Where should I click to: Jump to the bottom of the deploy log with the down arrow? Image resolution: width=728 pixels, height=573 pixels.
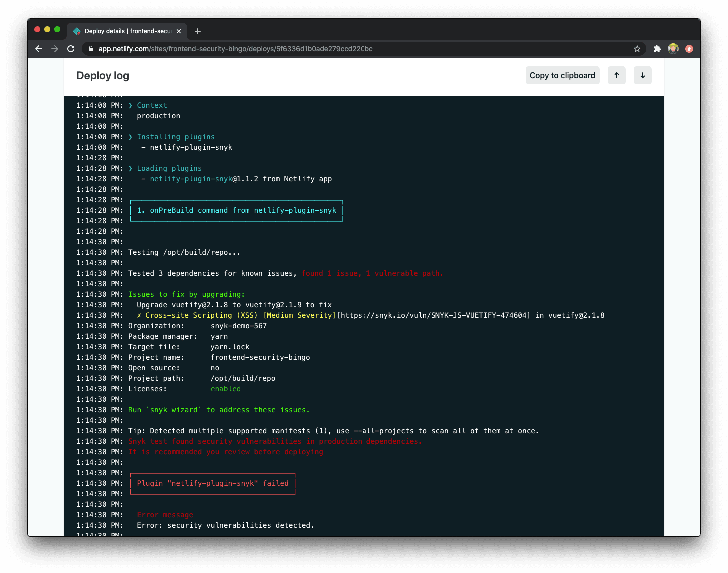click(643, 75)
